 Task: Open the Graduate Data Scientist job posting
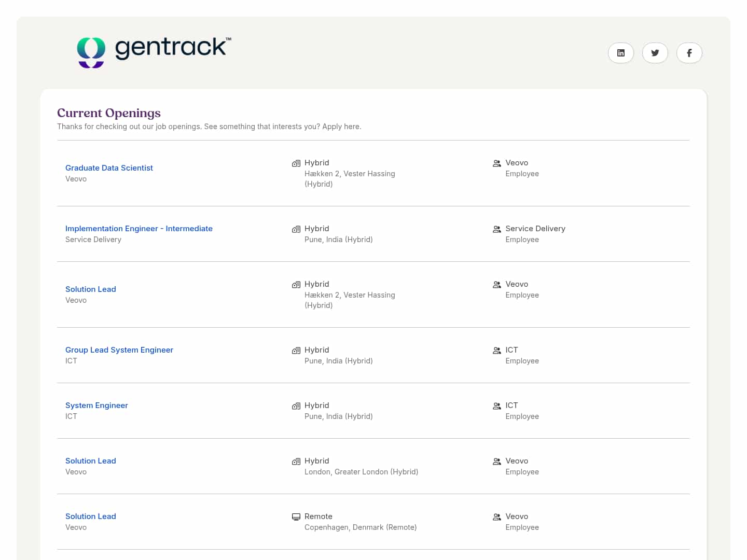(109, 168)
